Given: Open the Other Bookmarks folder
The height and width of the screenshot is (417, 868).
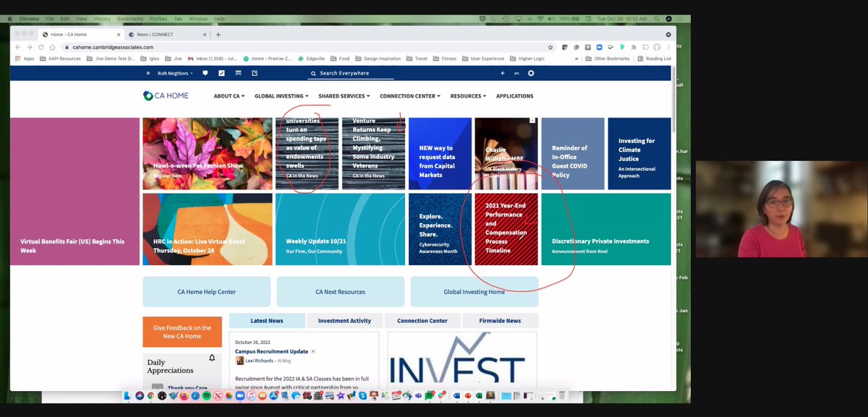Looking at the screenshot, I should (607, 59).
